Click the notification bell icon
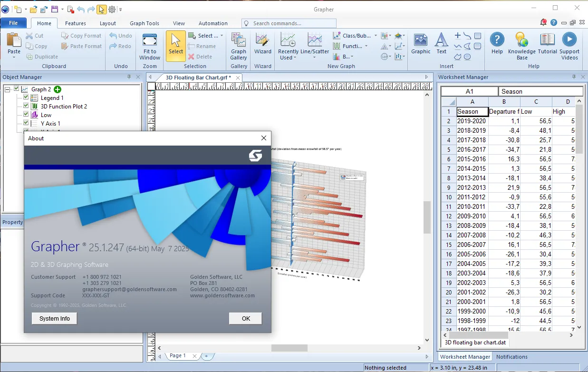Image resolution: width=588 pixels, height=372 pixels. coord(544,23)
